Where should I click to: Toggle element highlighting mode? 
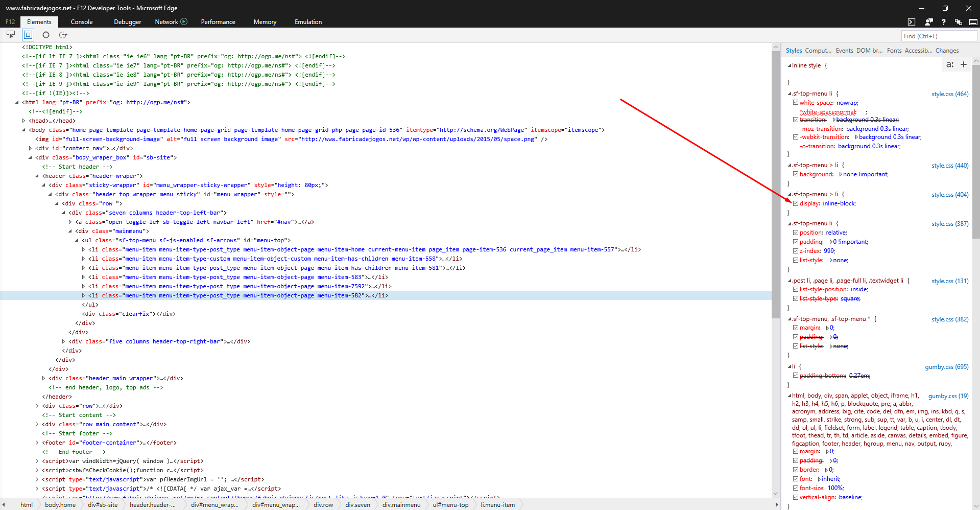pyautogui.click(x=28, y=35)
